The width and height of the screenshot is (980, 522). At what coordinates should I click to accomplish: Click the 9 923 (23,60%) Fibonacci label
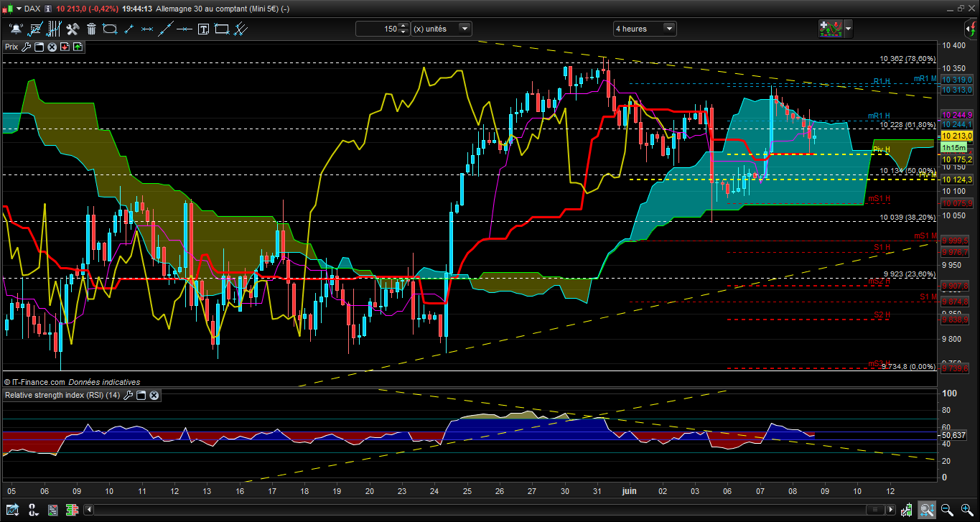click(x=909, y=274)
